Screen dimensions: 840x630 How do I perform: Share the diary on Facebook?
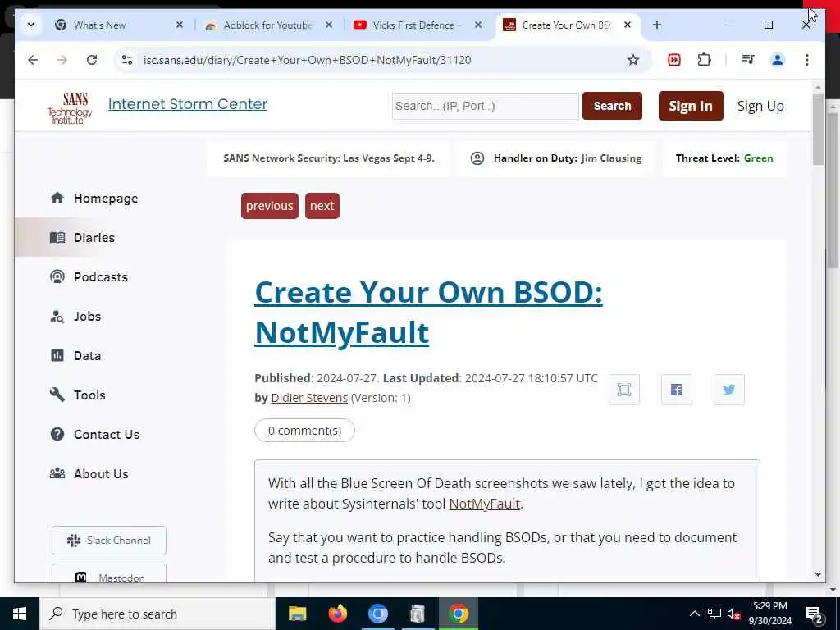[x=677, y=390]
